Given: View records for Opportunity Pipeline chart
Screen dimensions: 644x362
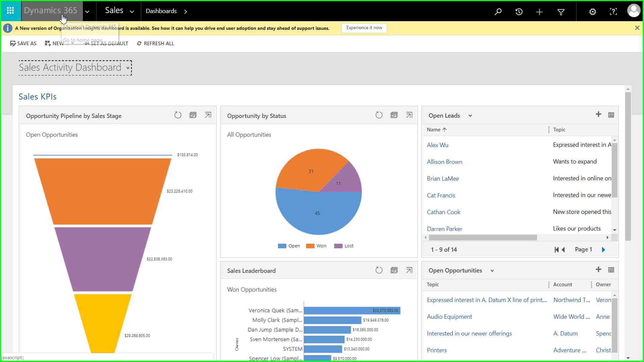Looking at the screenshot, I should point(193,115).
